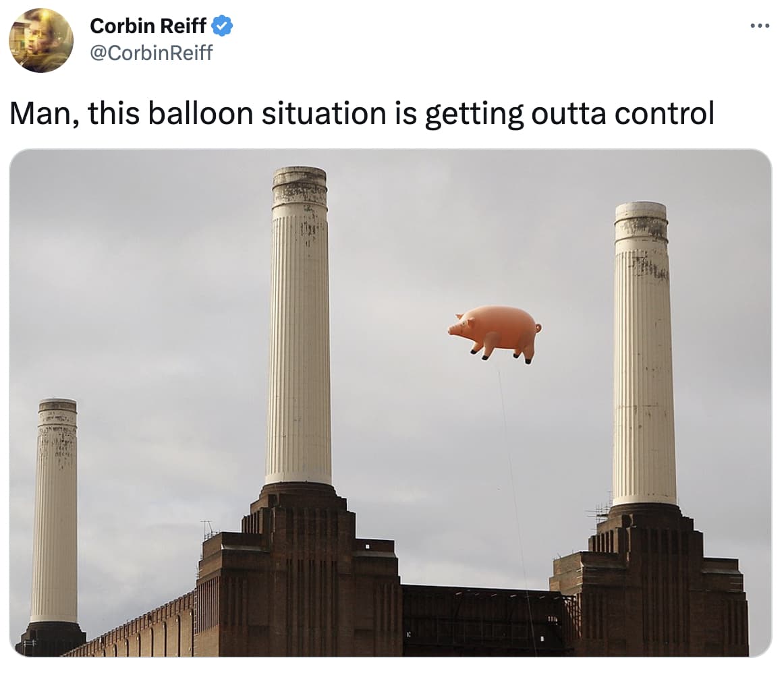Open Corbin Reiff's profile avatar
This screenshot has width=784, height=677.
(x=41, y=40)
